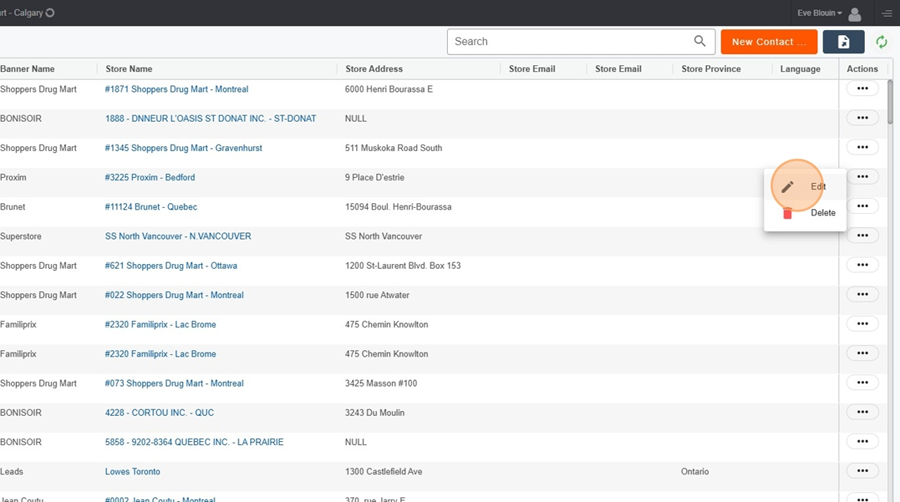The width and height of the screenshot is (900, 502).
Task: Click the ellipsis for #3225 Proxim - Bedford
Action: coord(862,177)
